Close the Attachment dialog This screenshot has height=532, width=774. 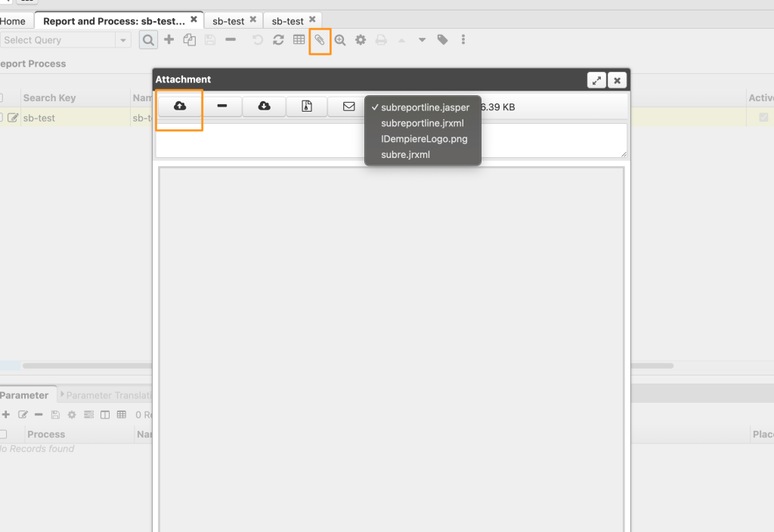tap(617, 80)
